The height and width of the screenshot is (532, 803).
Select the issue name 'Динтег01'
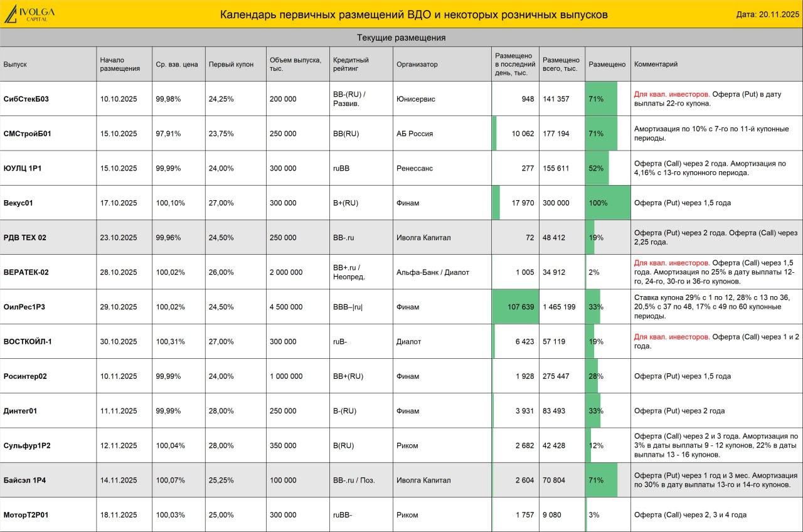20,411
